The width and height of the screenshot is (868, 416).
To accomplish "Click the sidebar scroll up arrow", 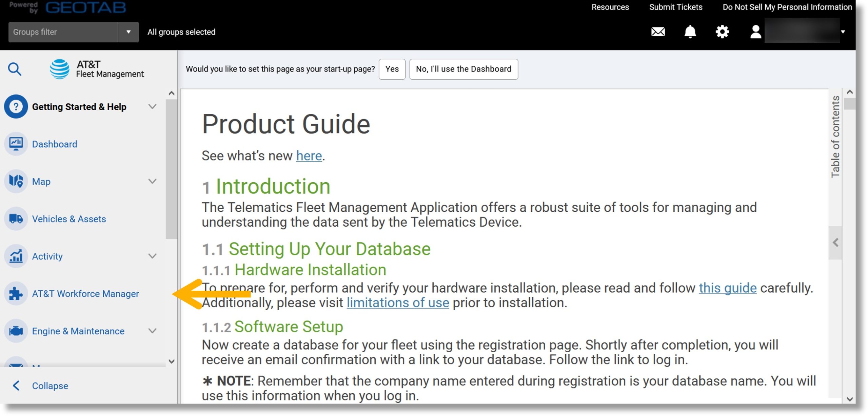I will (172, 93).
